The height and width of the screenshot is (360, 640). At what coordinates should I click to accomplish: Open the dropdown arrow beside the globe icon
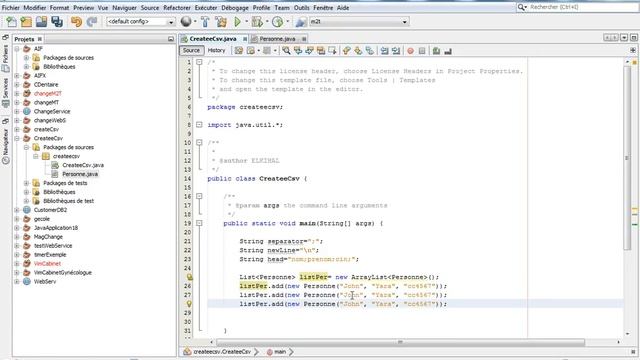[x=195, y=22]
